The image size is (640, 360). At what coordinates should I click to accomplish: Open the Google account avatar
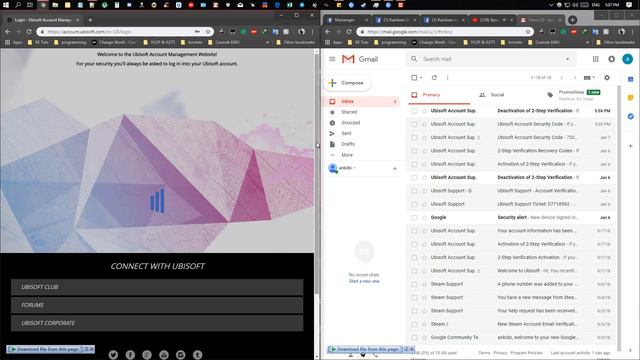tap(627, 59)
